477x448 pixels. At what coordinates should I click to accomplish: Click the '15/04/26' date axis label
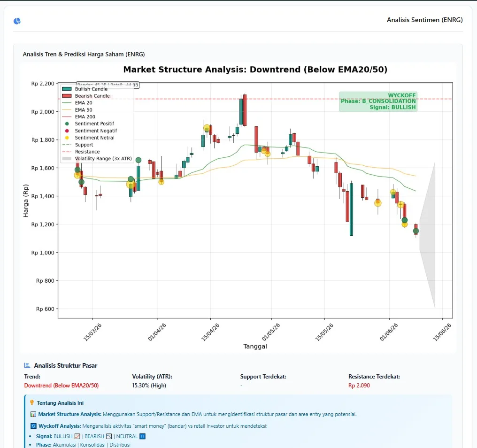[210, 332]
